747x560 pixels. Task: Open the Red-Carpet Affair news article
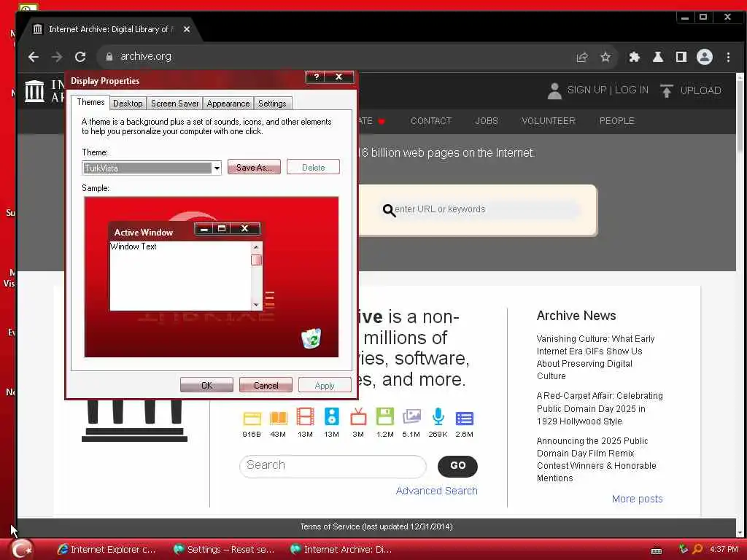600,408
